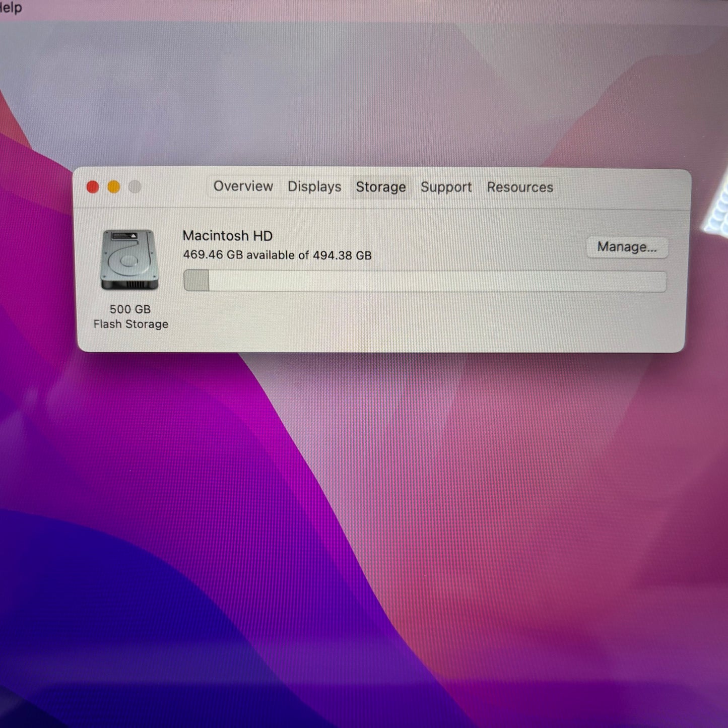Select the Storage tab
This screenshot has width=728, height=728.
click(x=380, y=187)
